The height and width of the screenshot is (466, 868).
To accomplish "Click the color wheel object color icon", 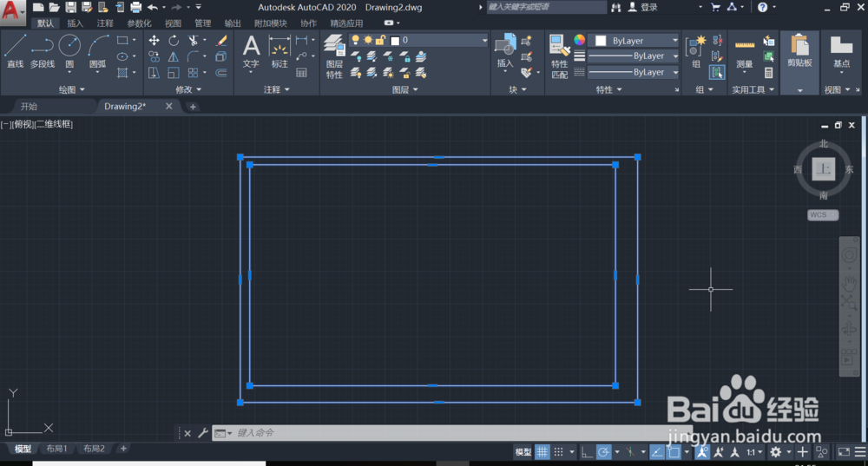I will 579,40.
